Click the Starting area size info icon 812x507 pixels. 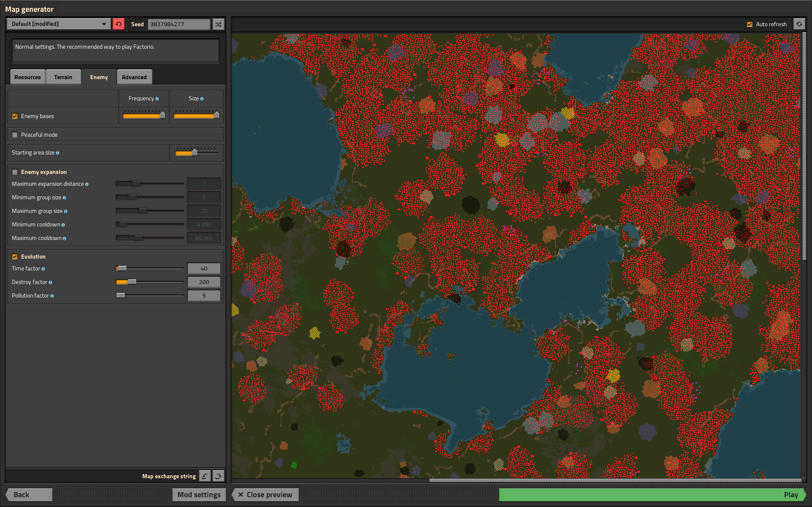pyautogui.click(x=58, y=153)
